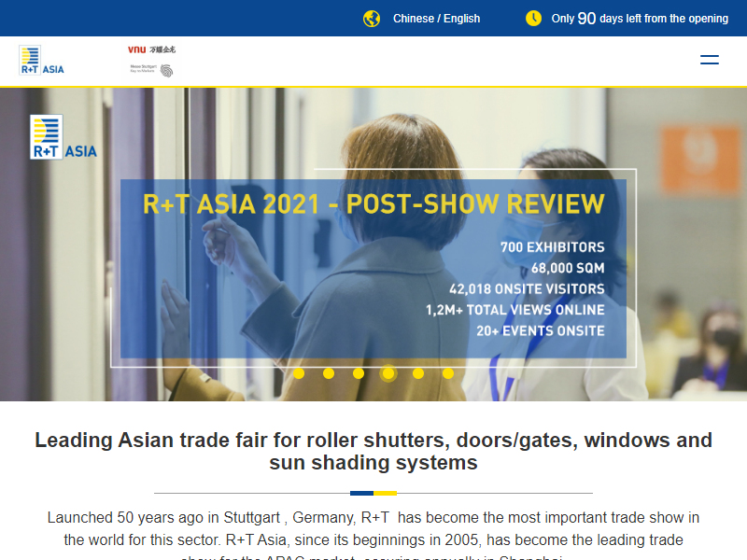Image resolution: width=747 pixels, height=560 pixels.
Task: Click the VNU organizer logo
Action: (x=151, y=49)
